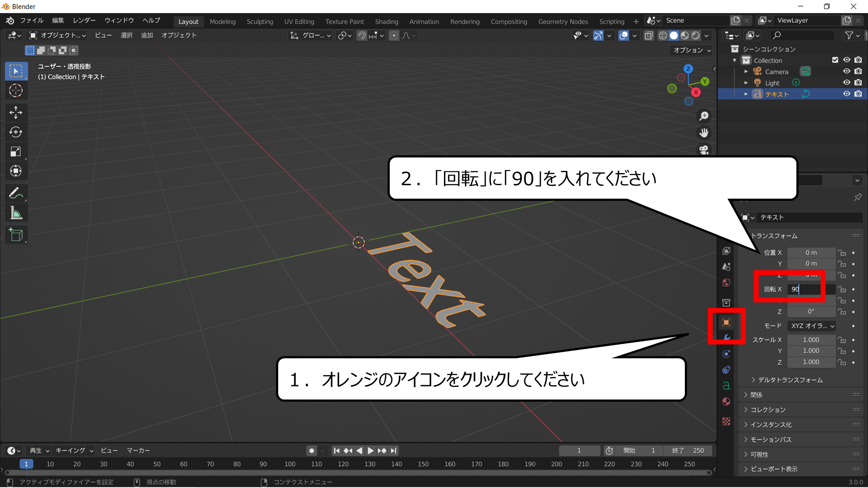The height and width of the screenshot is (488, 868).
Task: Hide the Camera object in viewport
Action: pyautogui.click(x=847, y=71)
